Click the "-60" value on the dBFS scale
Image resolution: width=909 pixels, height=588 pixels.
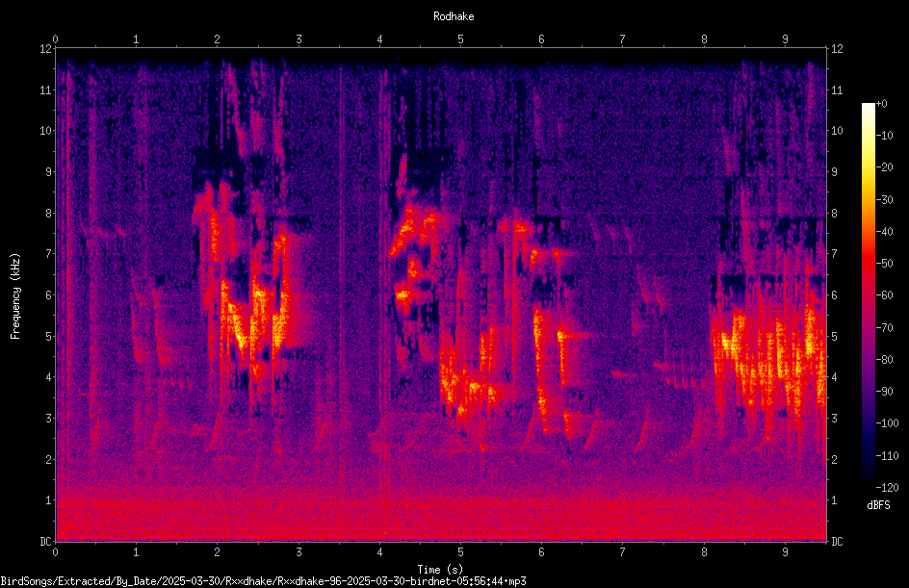tap(885, 295)
